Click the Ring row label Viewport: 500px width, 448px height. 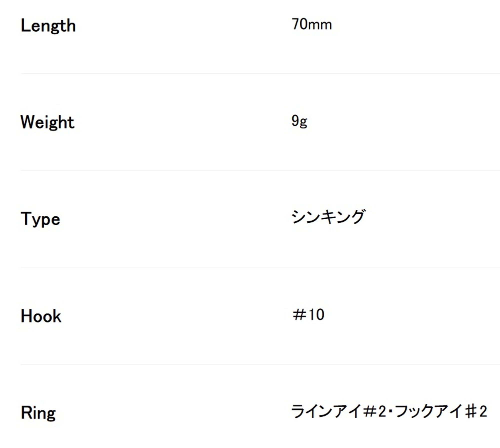(38, 413)
